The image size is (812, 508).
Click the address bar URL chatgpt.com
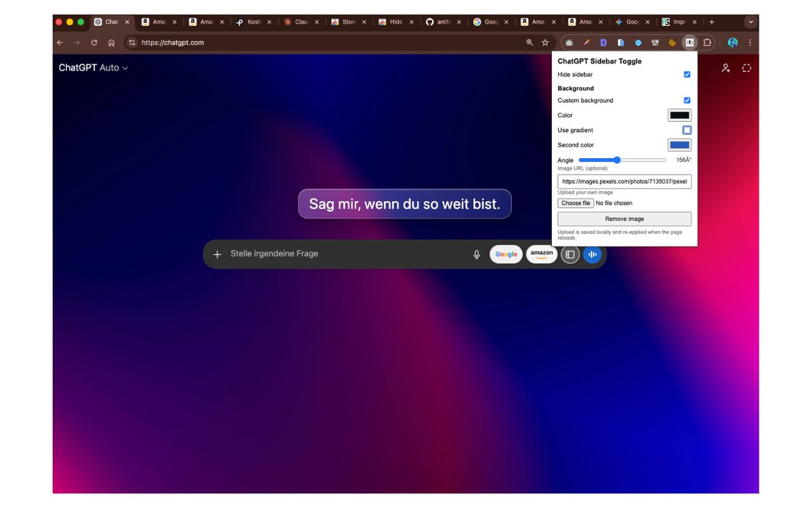coord(173,43)
